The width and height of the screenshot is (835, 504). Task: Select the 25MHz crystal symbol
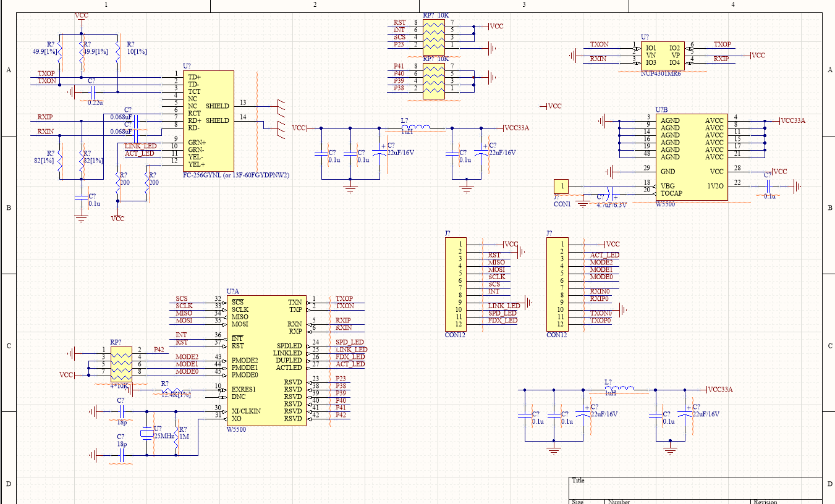(x=146, y=434)
